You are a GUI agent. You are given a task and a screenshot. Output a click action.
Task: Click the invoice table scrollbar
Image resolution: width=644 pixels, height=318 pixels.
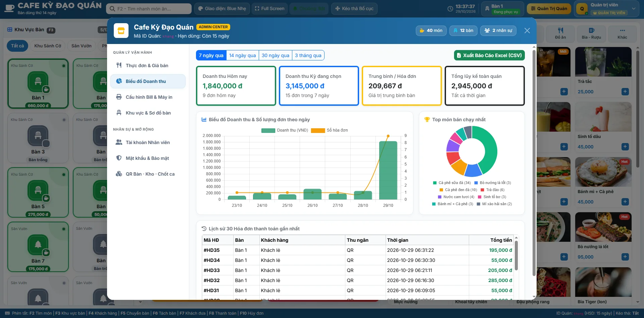516,256
